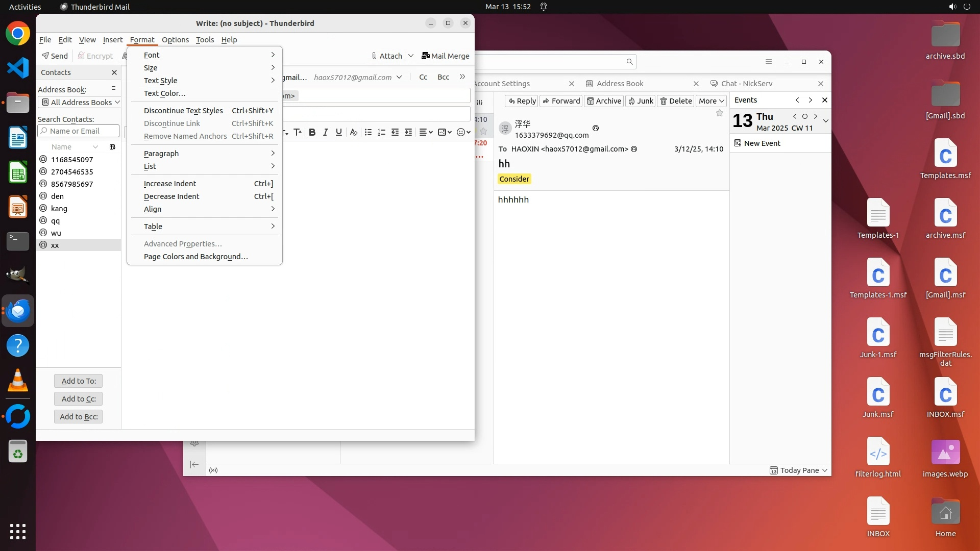Click the outdent text icon
This screenshot has width=980, height=551.
[395, 132]
